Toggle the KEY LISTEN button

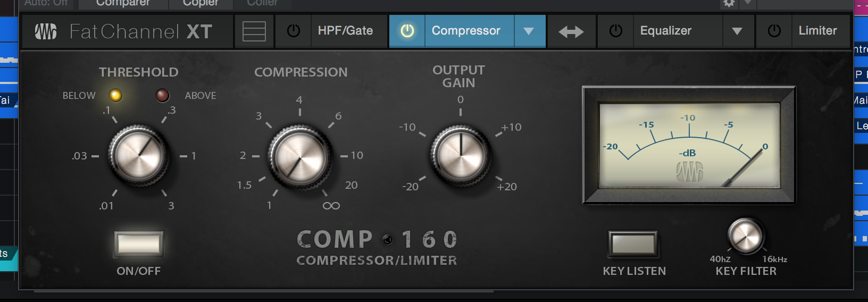coord(633,244)
